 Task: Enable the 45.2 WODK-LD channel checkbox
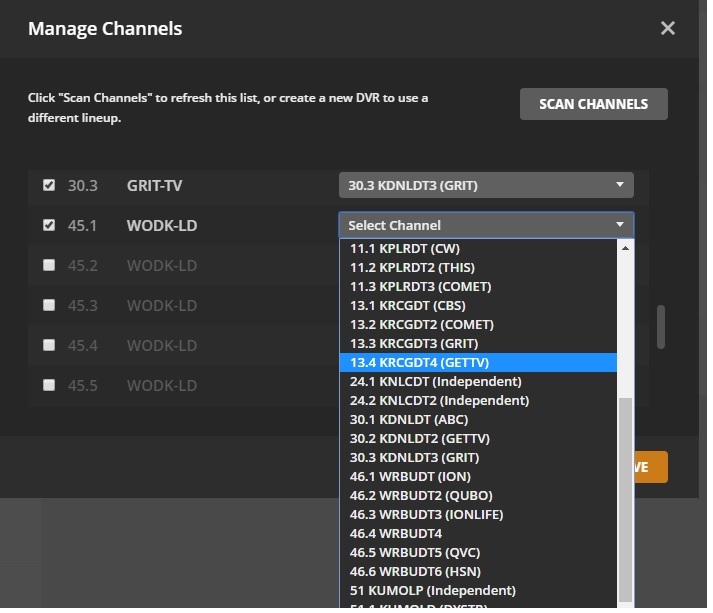[x=49, y=265]
